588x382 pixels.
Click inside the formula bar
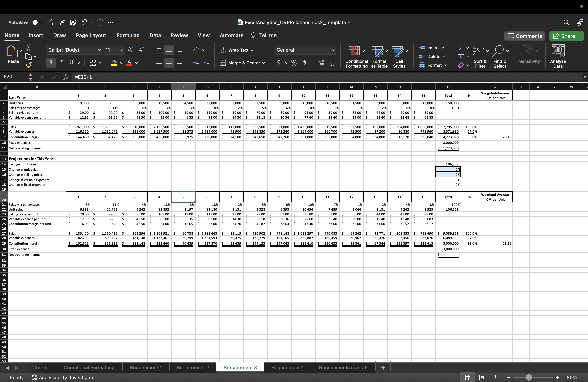(173, 77)
